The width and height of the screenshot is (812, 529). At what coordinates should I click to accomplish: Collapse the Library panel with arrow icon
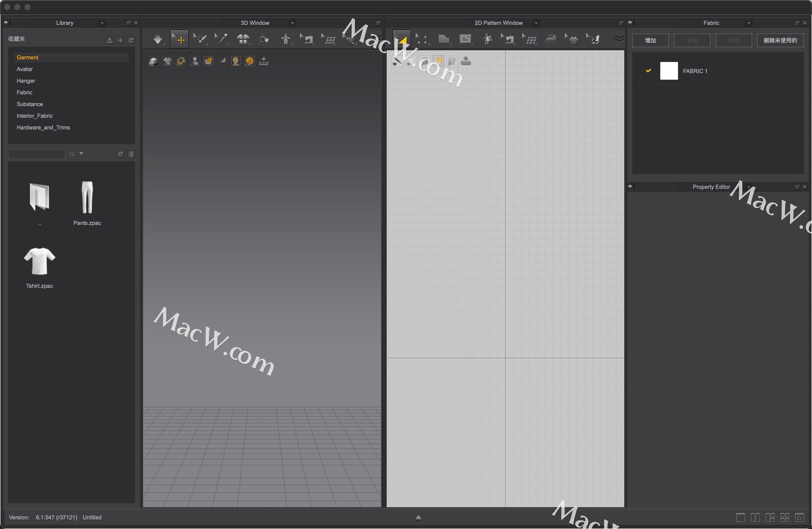[6, 22]
